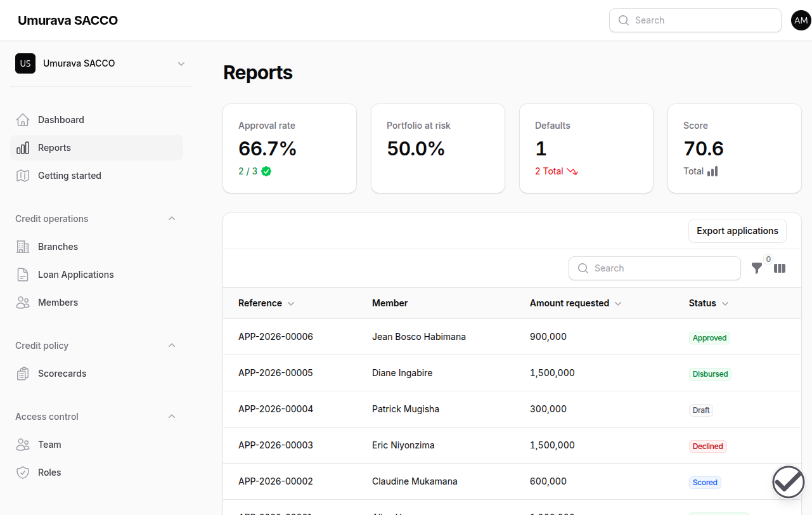
Task: Click the Reports bar chart icon
Action: click(x=23, y=148)
